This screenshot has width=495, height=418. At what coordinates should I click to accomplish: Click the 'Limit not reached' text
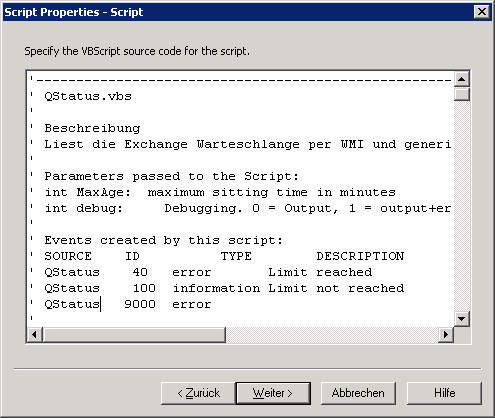[x=336, y=288]
